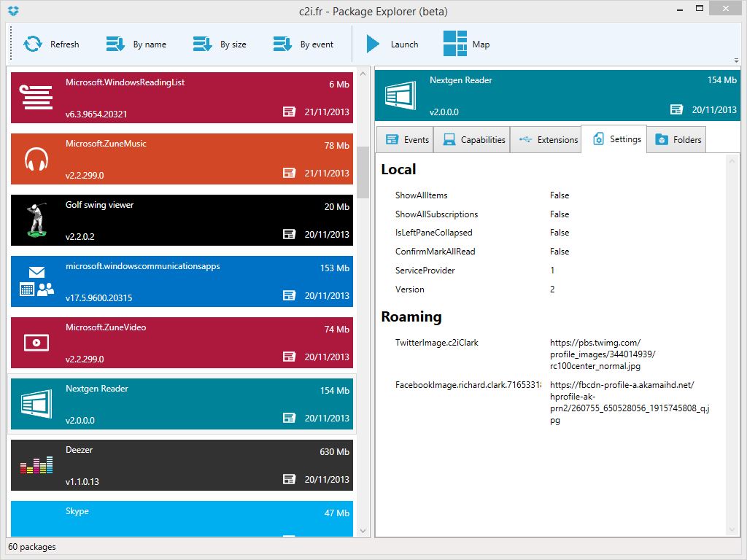
Task: Click the ServiceProvider setting label
Action: (x=425, y=271)
